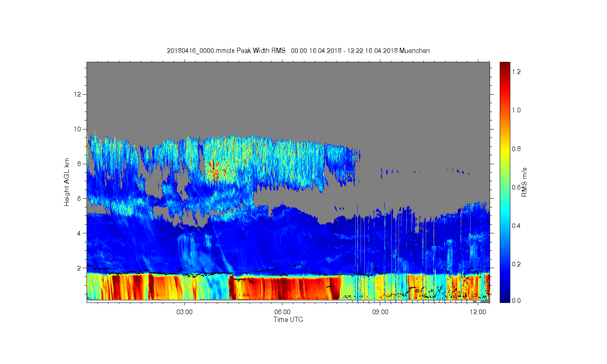Image resolution: width=607 pixels, height=364 pixels.
Task: Click the colorbar label '0.4'
Action: (x=516, y=226)
